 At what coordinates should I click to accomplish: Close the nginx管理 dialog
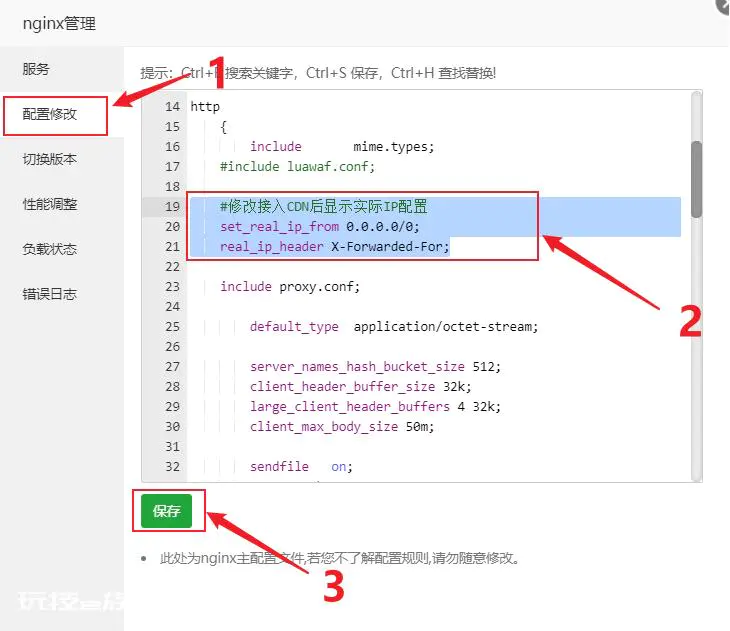coord(723,6)
